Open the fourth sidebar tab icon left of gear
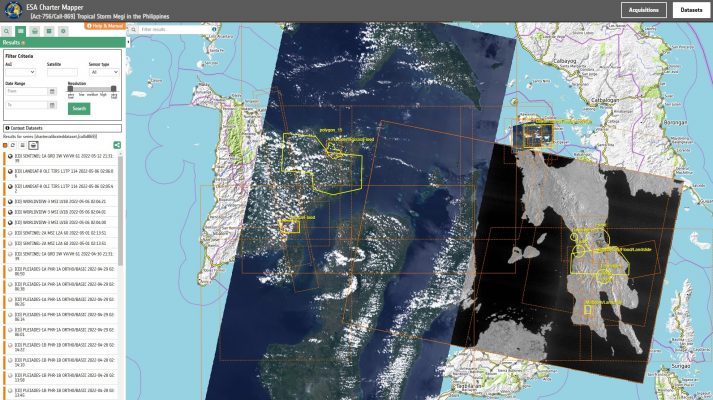 tap(49, 31)
